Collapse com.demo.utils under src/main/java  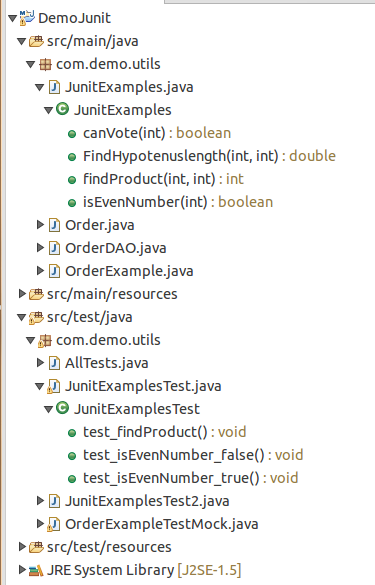[31, 65]
